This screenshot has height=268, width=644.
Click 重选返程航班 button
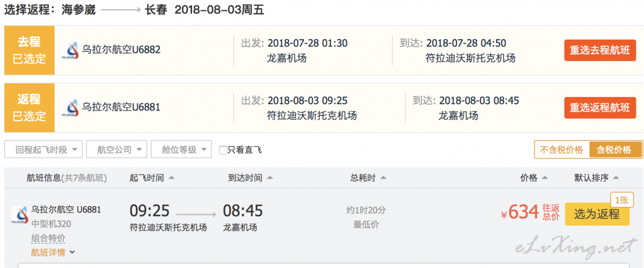(x=600, y=108)
